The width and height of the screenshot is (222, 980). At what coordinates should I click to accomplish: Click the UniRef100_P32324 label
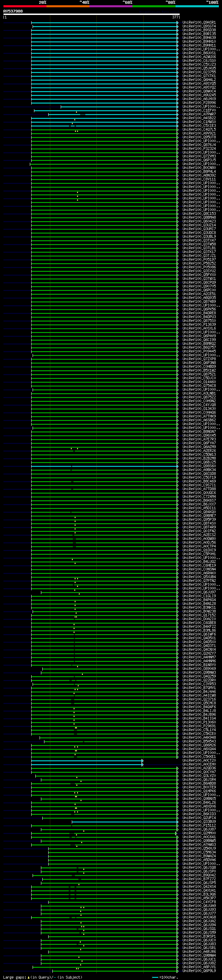[199, 148]
